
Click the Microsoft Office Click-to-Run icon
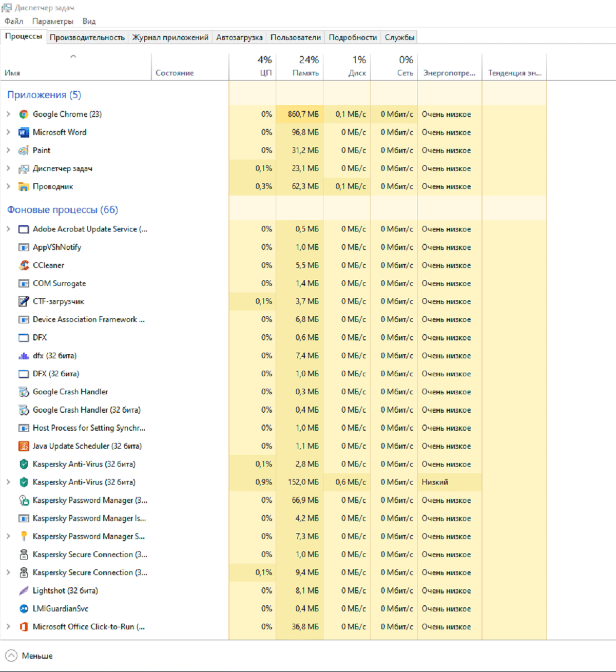(x=24, y=627)
